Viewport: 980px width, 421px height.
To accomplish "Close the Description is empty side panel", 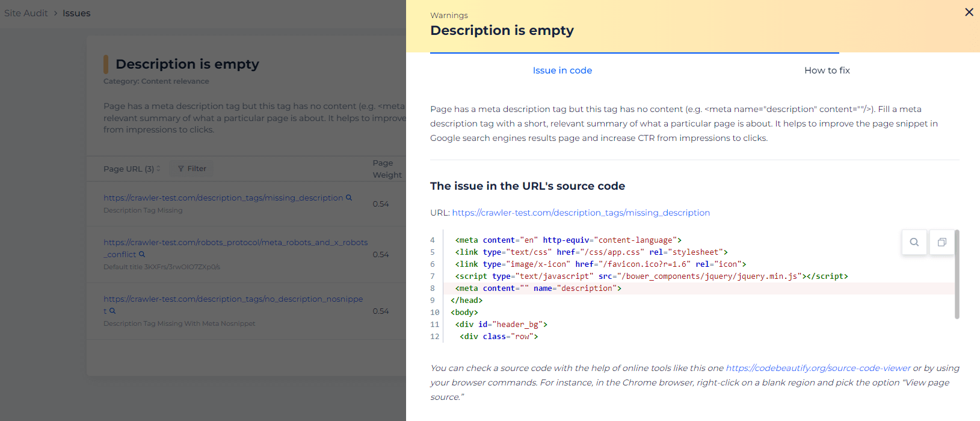I will pyautogui.click(x=969, y=12).
